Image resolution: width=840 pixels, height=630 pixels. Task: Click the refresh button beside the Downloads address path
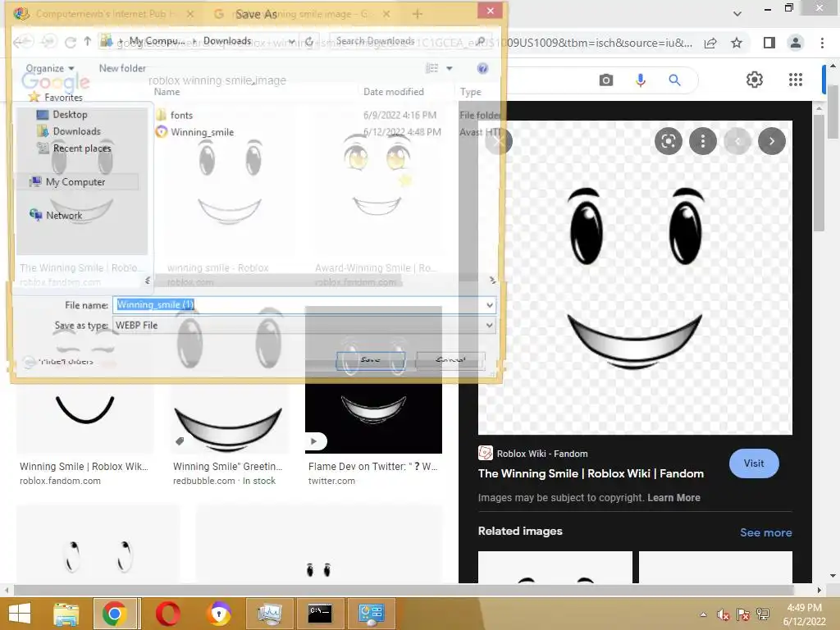click(309, 41)
